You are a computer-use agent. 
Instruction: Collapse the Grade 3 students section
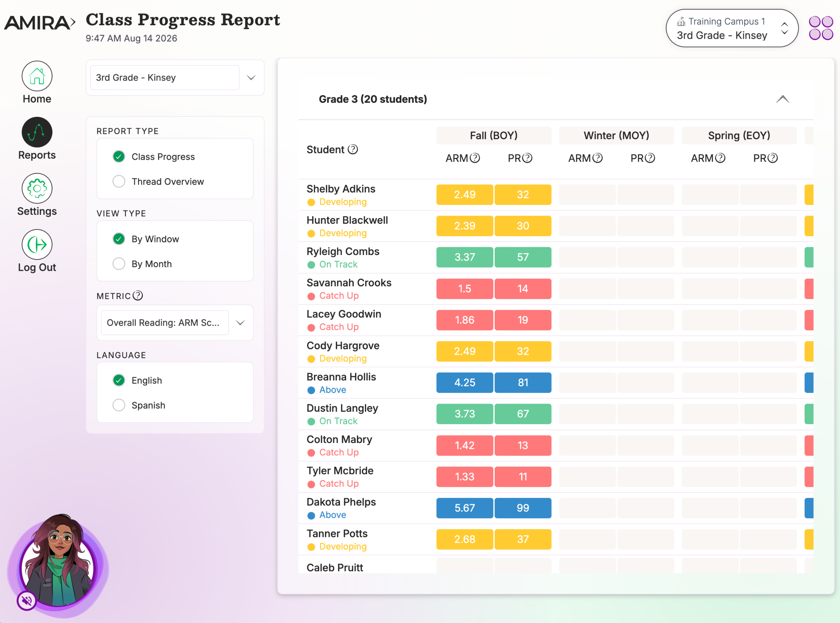pyautogui.click(x=782, y=99)
